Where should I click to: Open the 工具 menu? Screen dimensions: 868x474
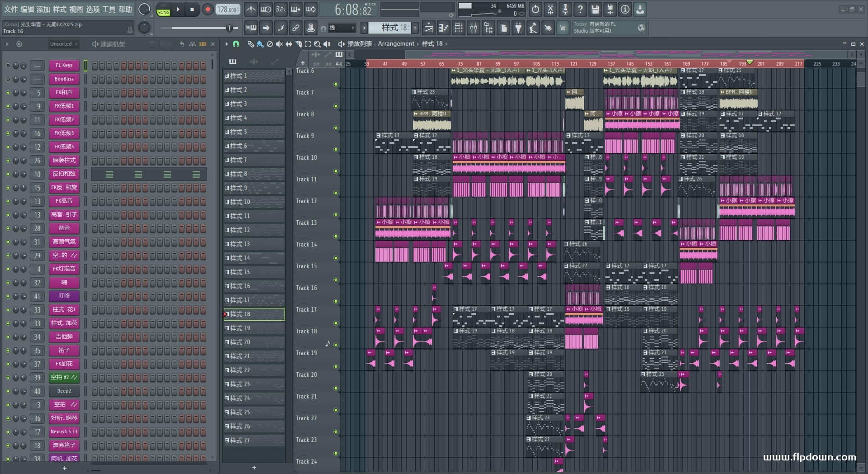click(109, 9)
